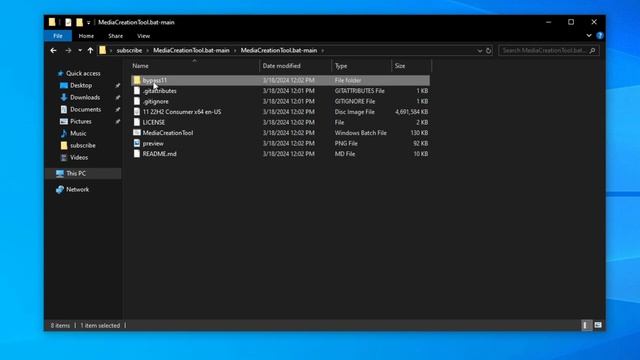640x360 pixels.
Task: Click the README.md file name
Action: point(160,154)
